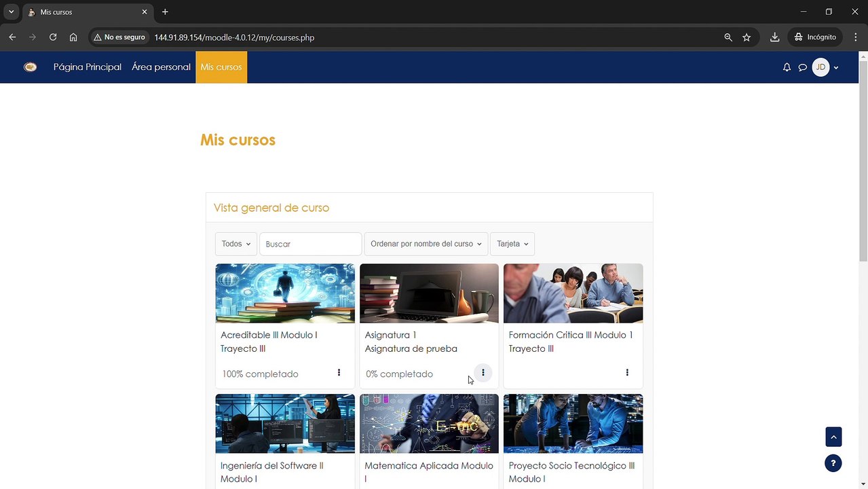Click the back-to-top arrow button
This screenshot has height=489, width=868.
coord(833,437)
